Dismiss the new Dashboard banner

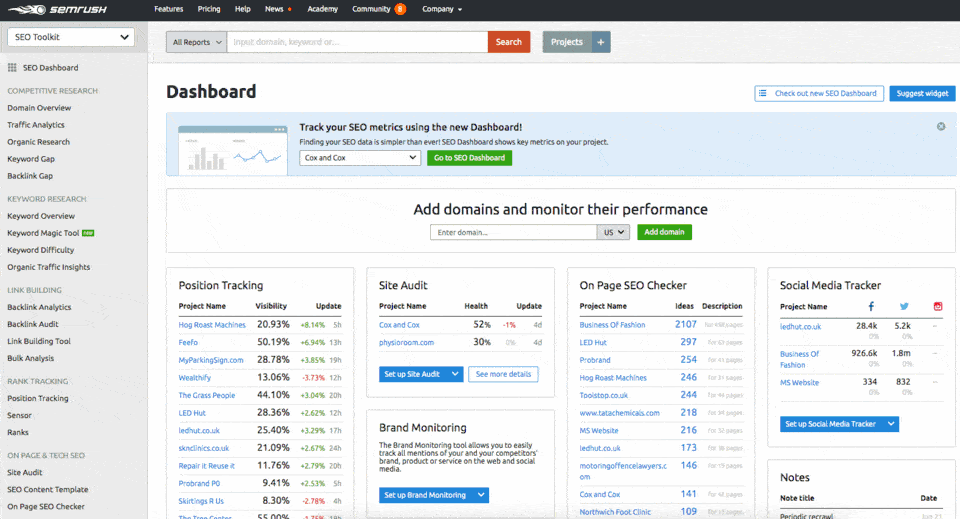[x=941, y=127]
